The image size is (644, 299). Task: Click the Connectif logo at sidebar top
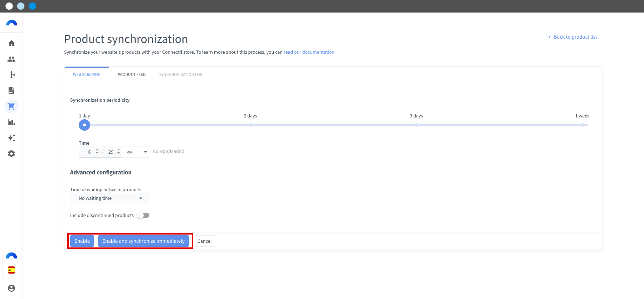coord(11,23)
